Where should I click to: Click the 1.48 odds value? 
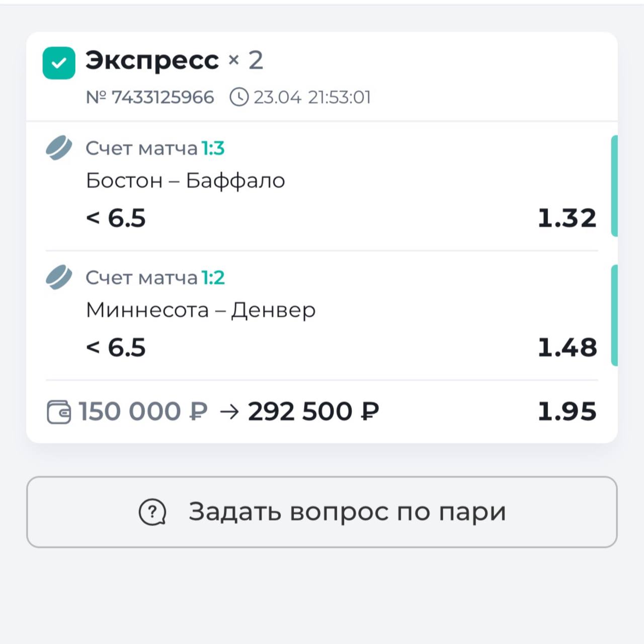pyautogui.click(x=567, y=348)
